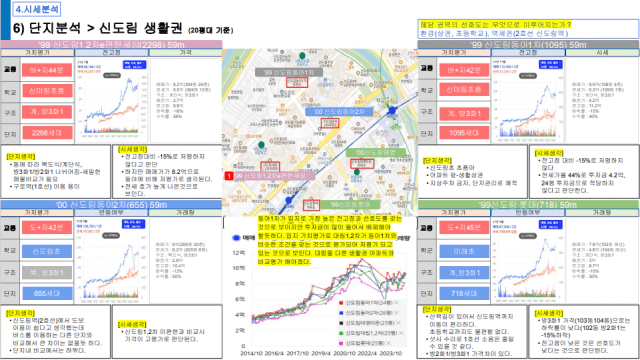Click the green school marker below 신도림태영 label

pyautogui.click(x=357, y=172)
